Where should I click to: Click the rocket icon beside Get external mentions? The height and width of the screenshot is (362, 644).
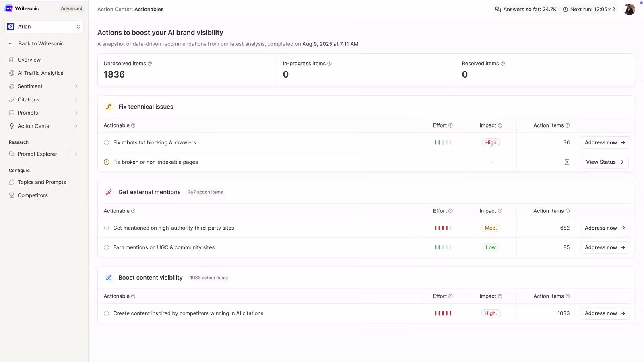[109, 192]
